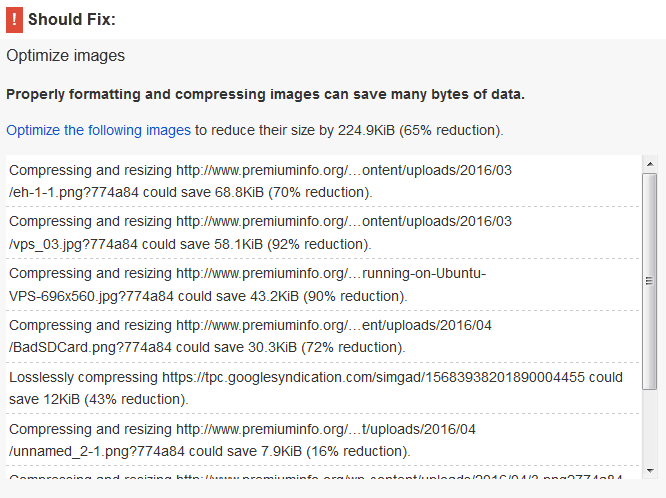Click the BadSDCard.png entry
The width and height of the screenshot is (666, 498).
[x=323, y=336]
